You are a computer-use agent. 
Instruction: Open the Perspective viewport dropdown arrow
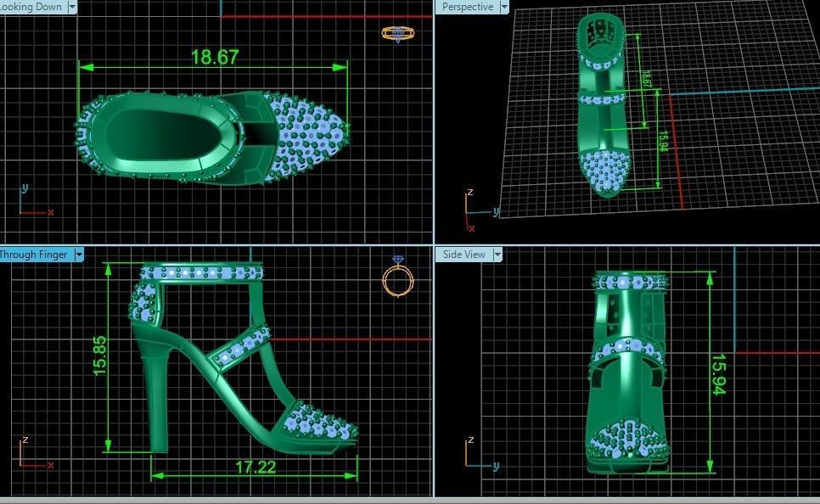pyautogui.click(x=504, y=7)
